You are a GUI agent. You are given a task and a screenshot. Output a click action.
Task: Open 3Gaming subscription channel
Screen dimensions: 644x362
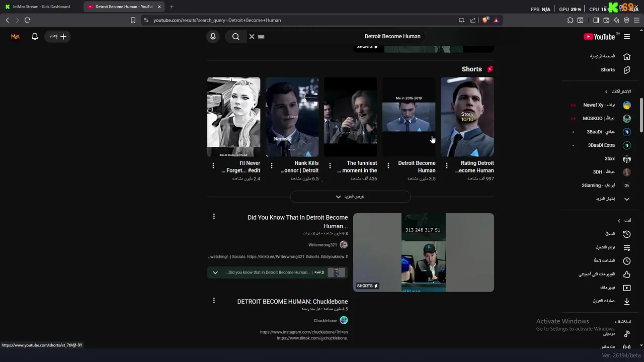pos(599,186)
